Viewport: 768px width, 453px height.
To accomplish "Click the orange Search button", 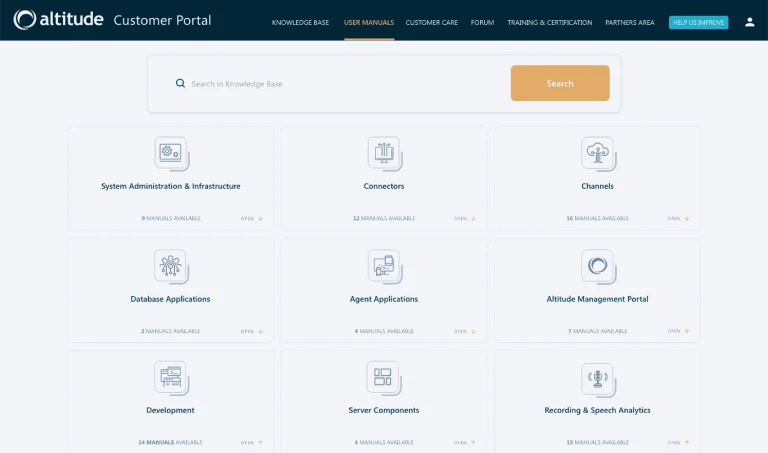I will tap(560, 83).
